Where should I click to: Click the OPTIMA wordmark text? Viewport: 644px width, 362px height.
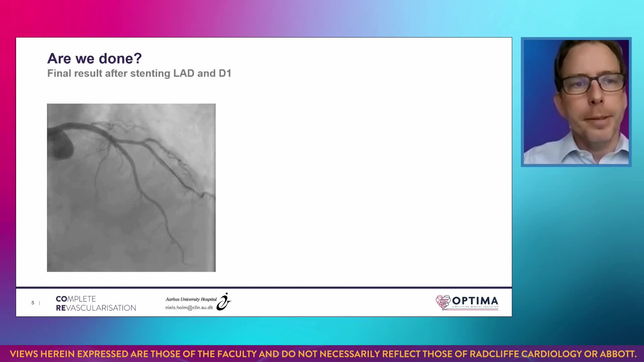click(475, 300)
